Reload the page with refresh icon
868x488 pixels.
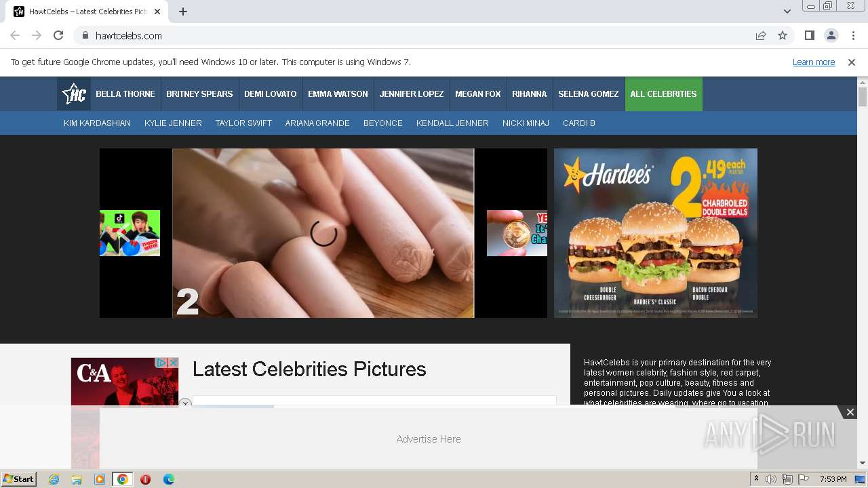click(x=58, y=35)
